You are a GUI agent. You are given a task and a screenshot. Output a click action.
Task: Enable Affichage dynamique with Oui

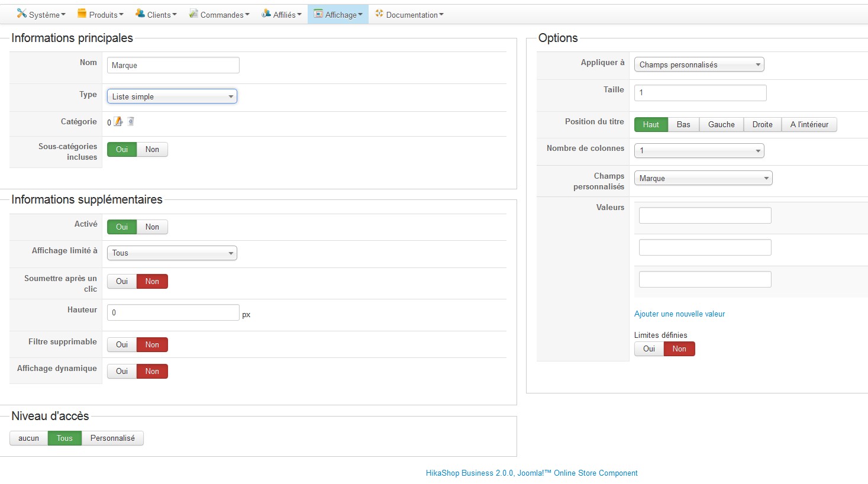[x=122, y=372]
